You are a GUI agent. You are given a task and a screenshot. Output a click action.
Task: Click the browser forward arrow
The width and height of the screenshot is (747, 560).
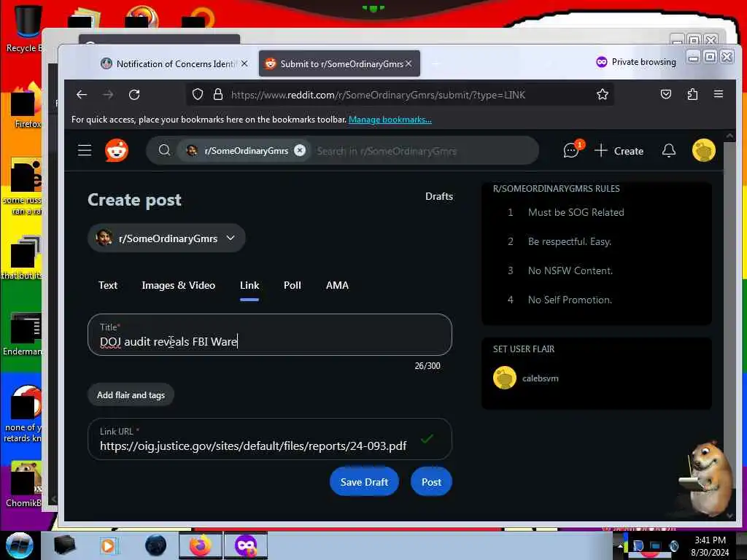tap(108, 95)
